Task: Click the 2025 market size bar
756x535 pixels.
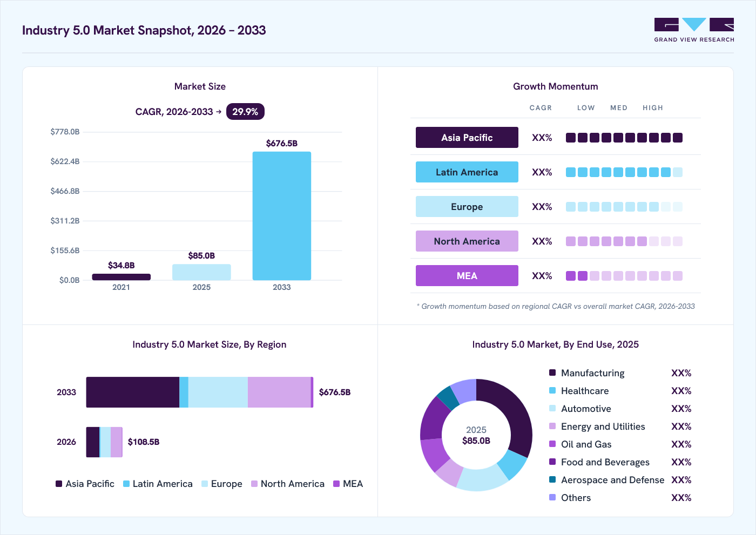Action: 201,272
